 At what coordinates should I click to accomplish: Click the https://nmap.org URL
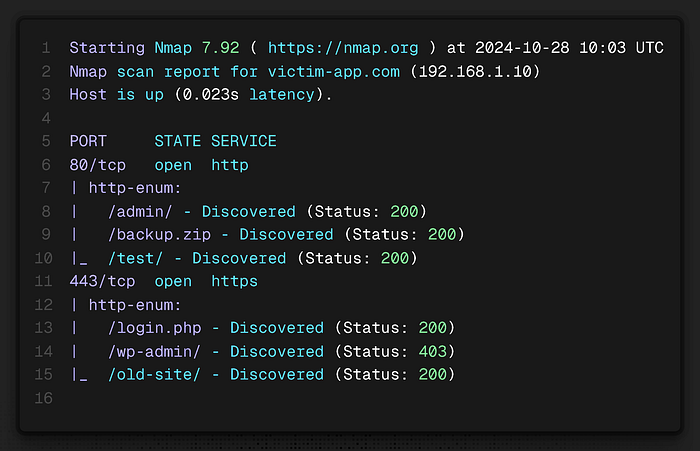[343, 48]
